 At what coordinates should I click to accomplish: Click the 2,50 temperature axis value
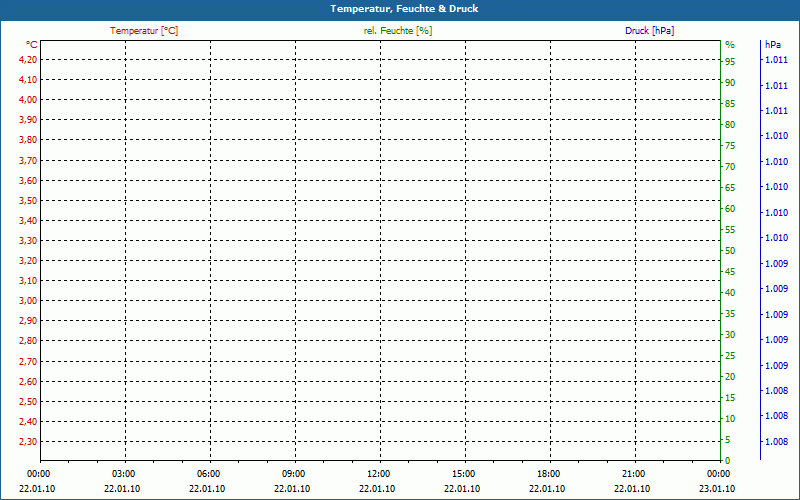tap(28, 402)
